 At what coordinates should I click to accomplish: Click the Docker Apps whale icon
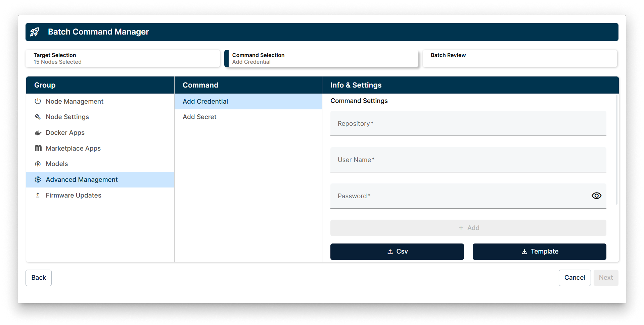pos(38,132)
